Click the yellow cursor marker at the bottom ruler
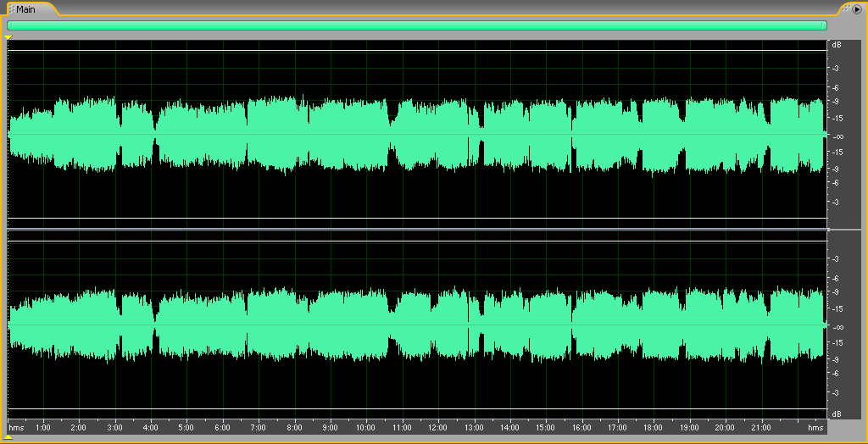868x444 pixels. pos(8,437)
